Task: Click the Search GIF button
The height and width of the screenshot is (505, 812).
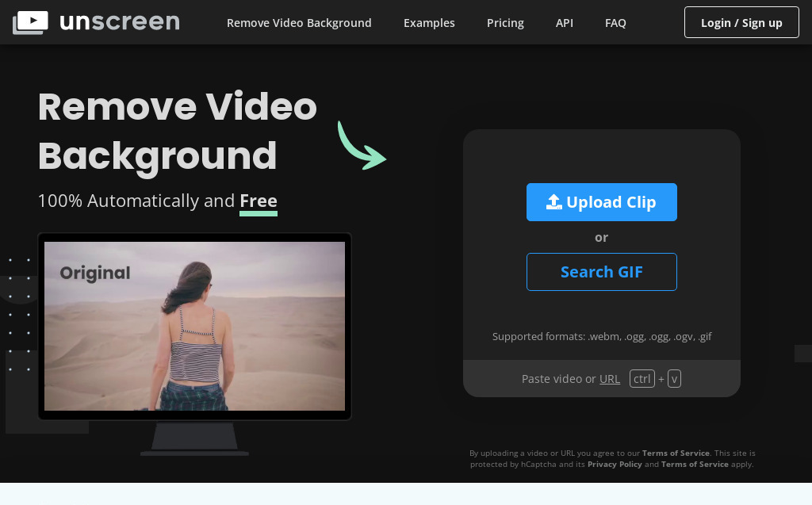Action: [602, 272]
